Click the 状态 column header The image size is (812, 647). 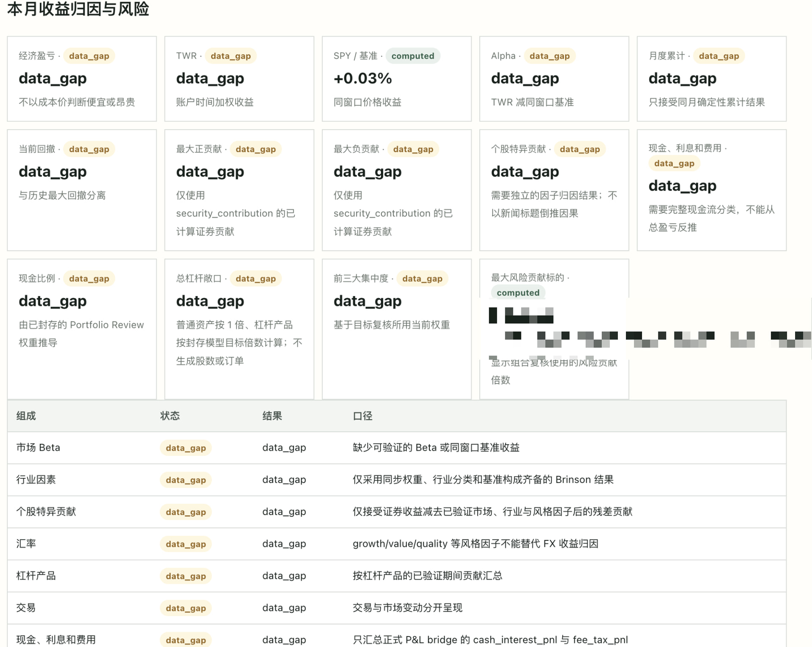[170, 416]
